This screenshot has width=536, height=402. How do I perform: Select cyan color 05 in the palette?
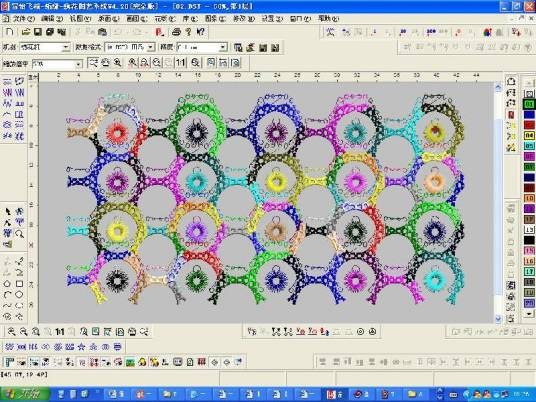point(529,146)
